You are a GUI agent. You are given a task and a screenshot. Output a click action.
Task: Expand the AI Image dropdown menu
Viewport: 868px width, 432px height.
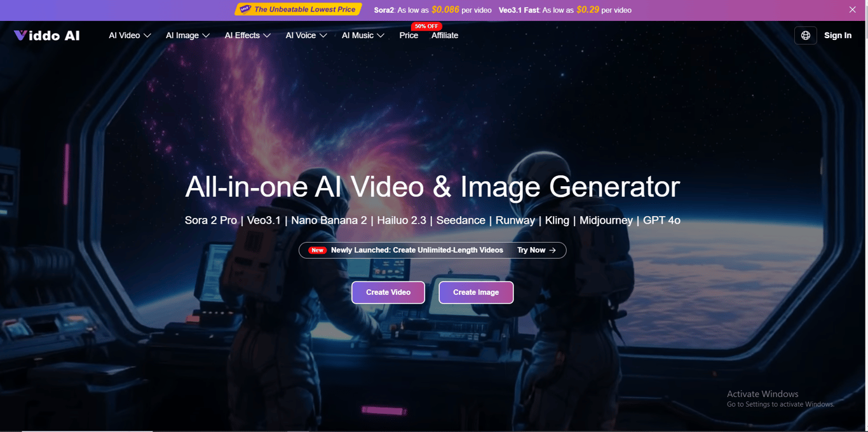(187, 36)
